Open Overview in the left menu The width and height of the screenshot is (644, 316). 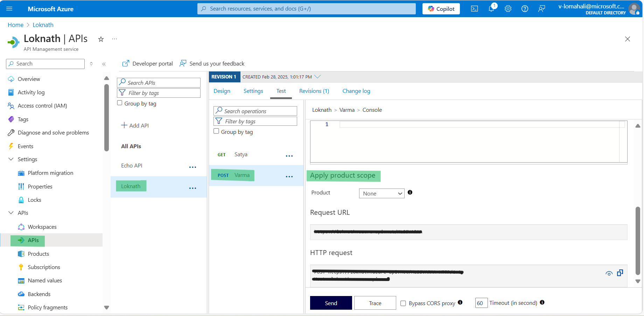[29, 79]
